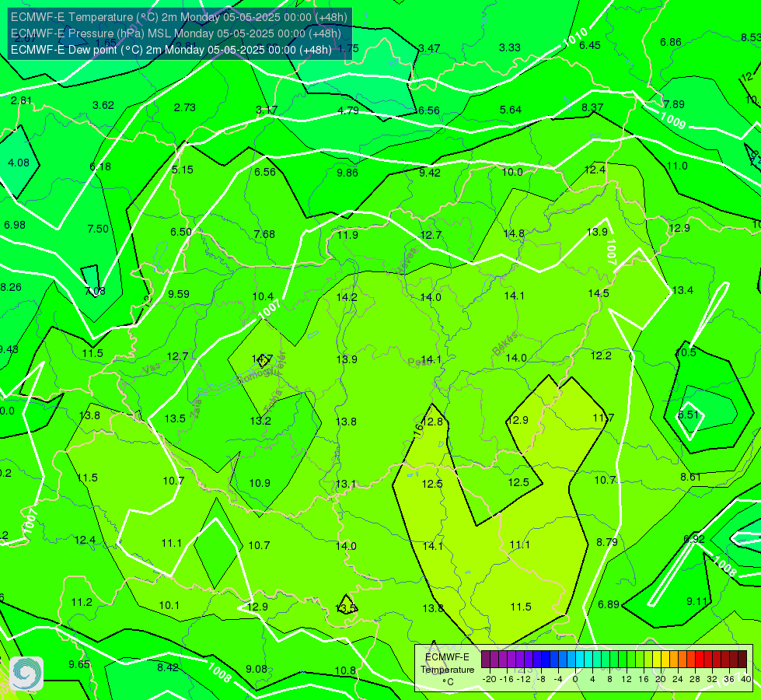The height and width of the screenshot is (700, 761).
Task: Click the 13.2 temperature value
Action: (x=260, y=421)
